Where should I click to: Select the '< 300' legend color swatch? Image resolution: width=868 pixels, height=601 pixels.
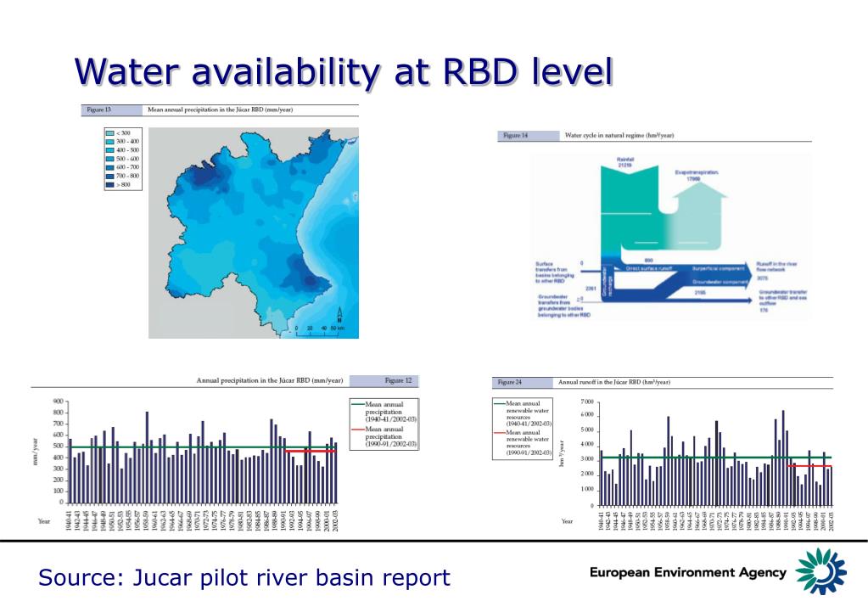[109, 133]
